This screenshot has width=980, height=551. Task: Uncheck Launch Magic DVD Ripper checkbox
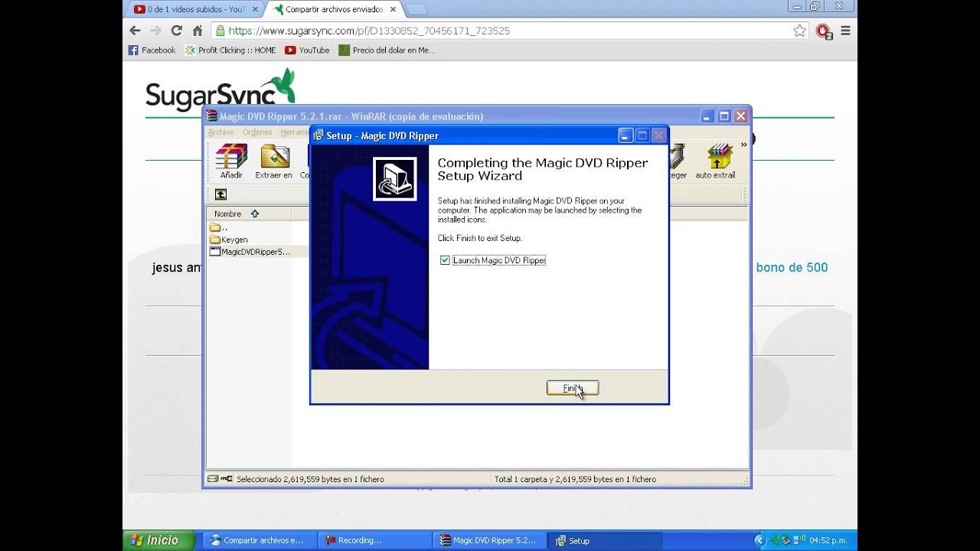click(445, 260)
